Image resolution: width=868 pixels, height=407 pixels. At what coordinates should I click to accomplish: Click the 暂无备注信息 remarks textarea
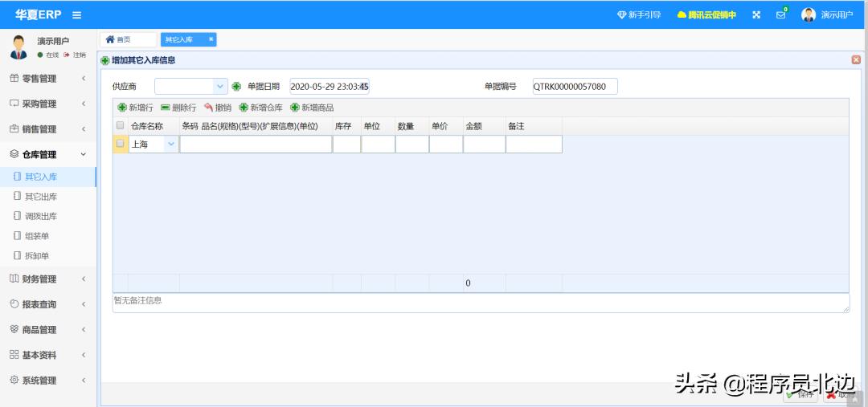tap(481, 303)
